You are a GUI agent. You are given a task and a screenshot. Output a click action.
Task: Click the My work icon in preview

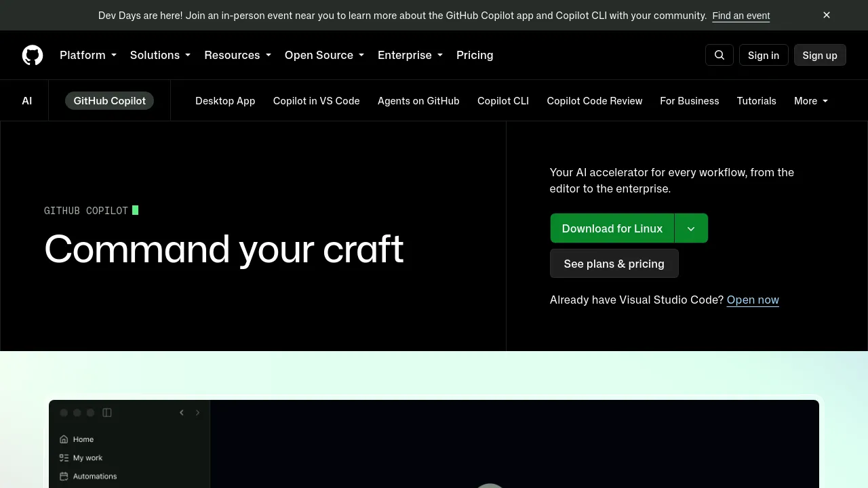point(64,457)
